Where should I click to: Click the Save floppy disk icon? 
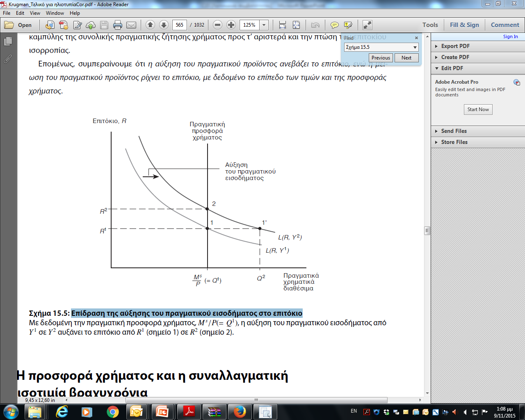(104, 25)
